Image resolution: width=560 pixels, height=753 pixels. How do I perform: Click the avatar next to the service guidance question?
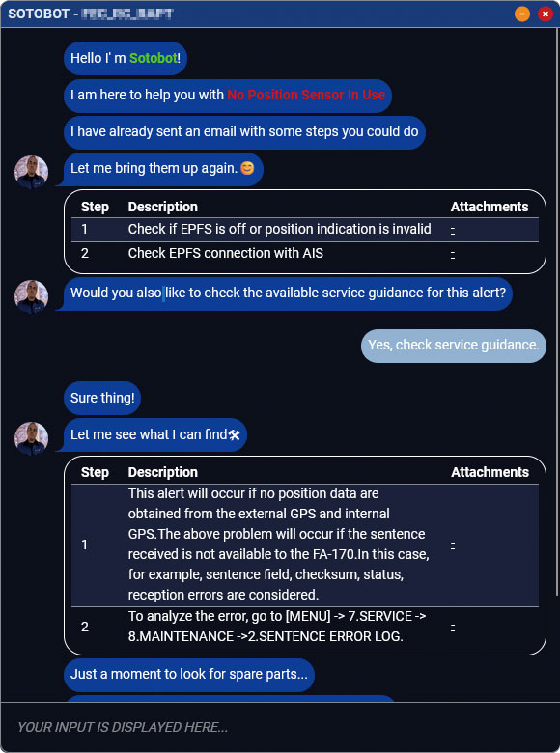[x=31, y=296]
